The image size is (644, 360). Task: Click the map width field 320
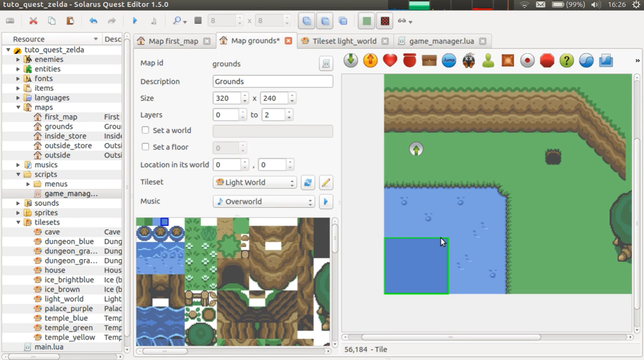point(227,99)
